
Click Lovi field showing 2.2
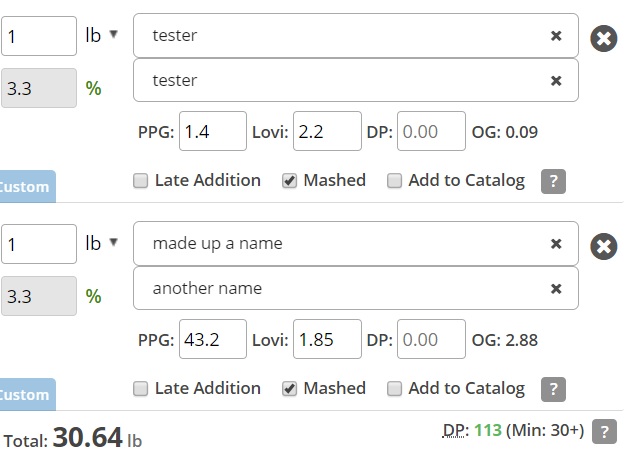[327, 131]
